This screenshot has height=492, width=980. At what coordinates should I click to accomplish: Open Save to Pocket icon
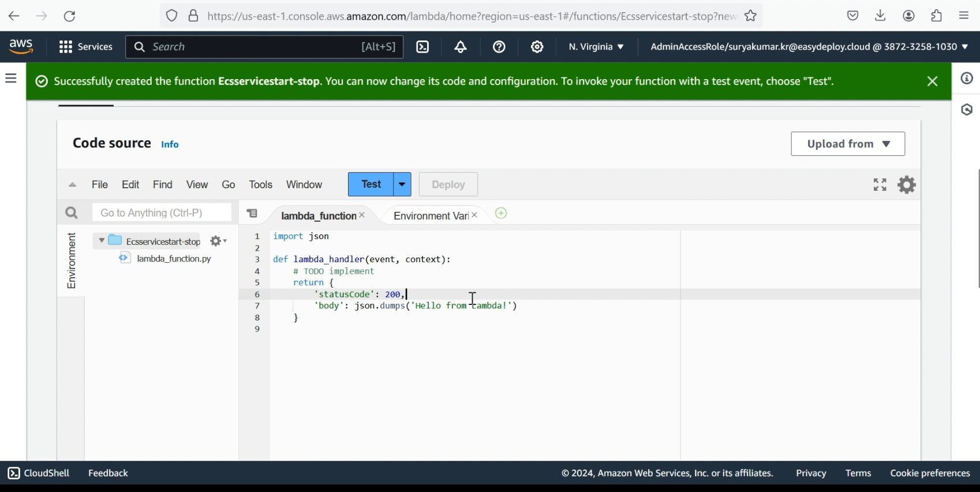853,16
